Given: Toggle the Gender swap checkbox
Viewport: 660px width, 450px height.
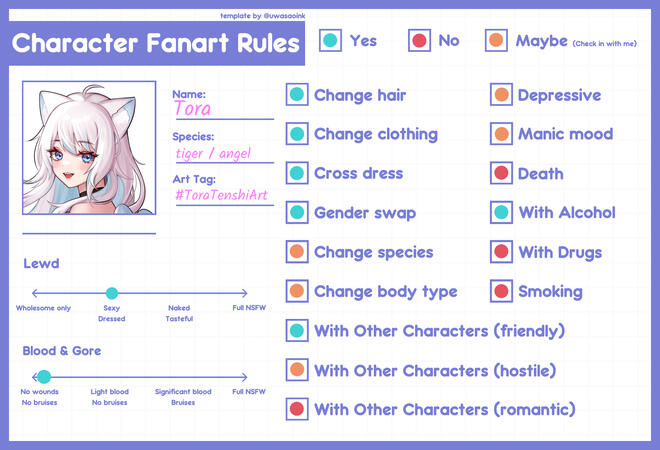Looking at the screenshot, I should 297,212.
